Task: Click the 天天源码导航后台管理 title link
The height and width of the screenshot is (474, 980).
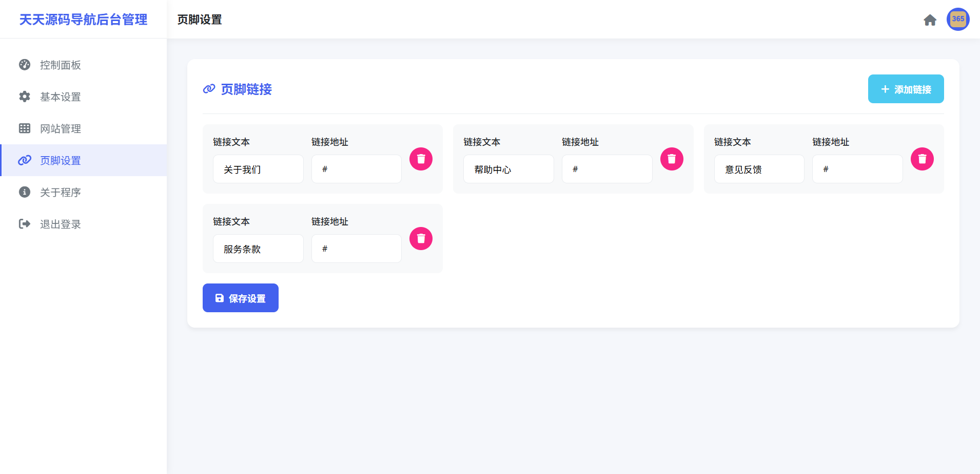Action: click(x=83, y=20)
